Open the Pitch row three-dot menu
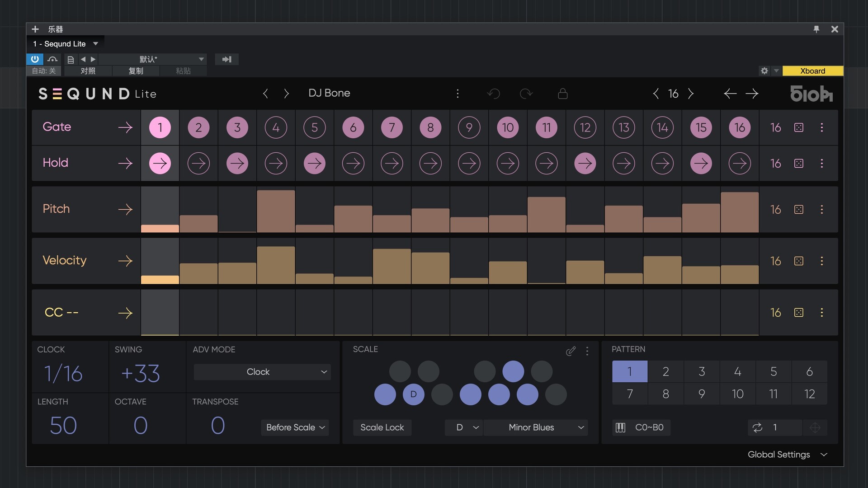Image resolution: width=868 pixels, height=488 pixels. pos(822,209)
